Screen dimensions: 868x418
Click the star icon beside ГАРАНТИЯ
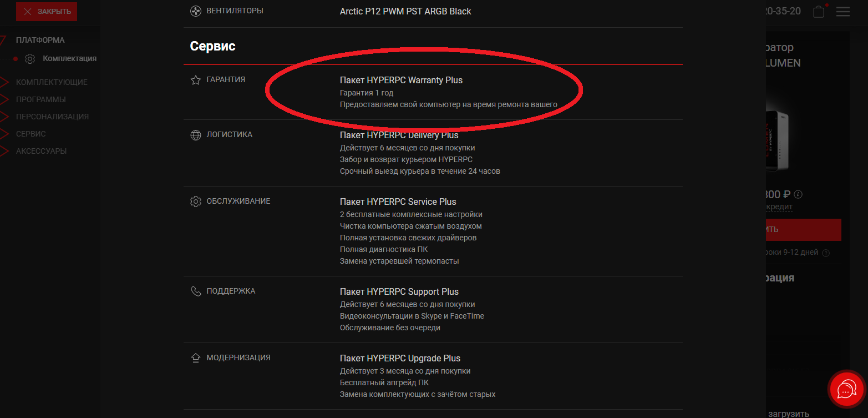tap(195, 80)
